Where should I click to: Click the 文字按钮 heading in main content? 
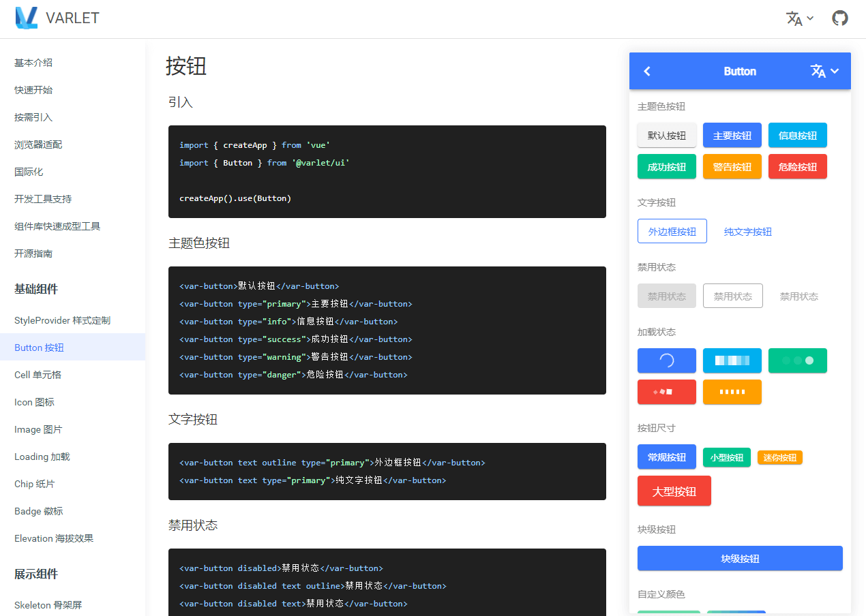click(x=193, y=419)
